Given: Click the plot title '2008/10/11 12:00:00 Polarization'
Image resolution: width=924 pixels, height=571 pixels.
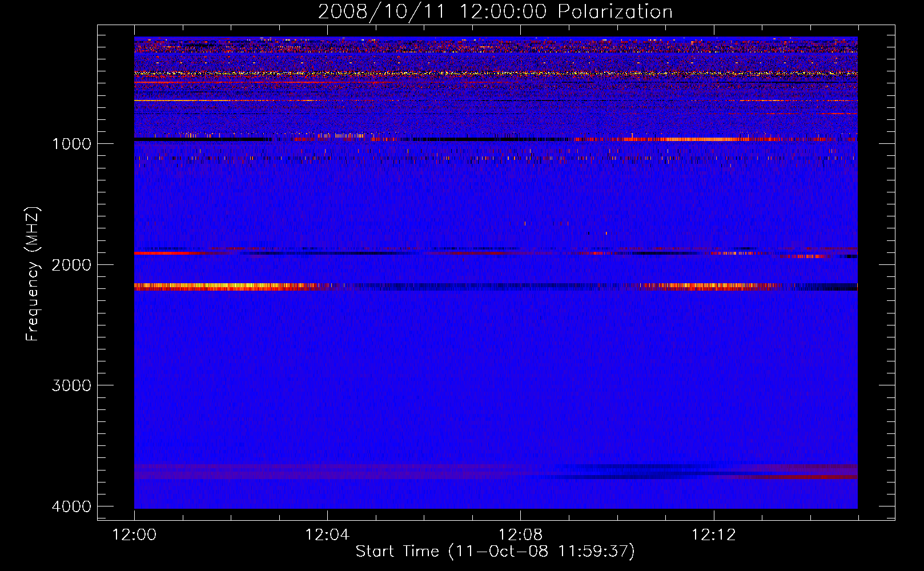Looking at the screenshot, I should tap(495, 11).
